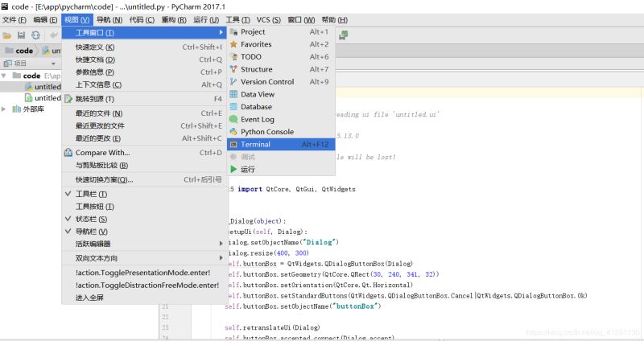Close the open 视图 (V) menu
Viewport: 644px width, 341px height.
(77, 19)
